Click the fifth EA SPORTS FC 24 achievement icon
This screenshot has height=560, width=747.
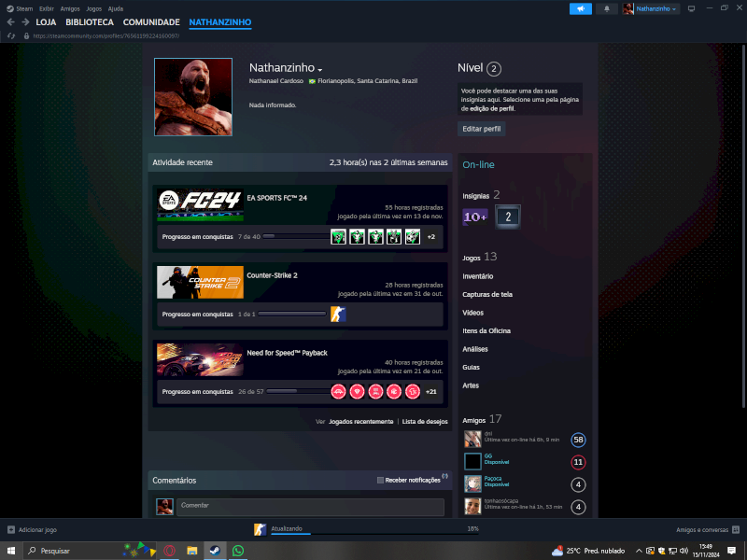tap(413, 237)
